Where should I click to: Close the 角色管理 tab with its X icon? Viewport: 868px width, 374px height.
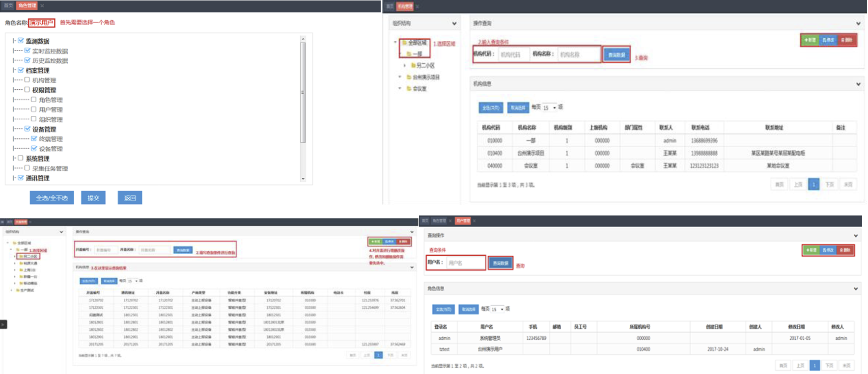point(42,6)
